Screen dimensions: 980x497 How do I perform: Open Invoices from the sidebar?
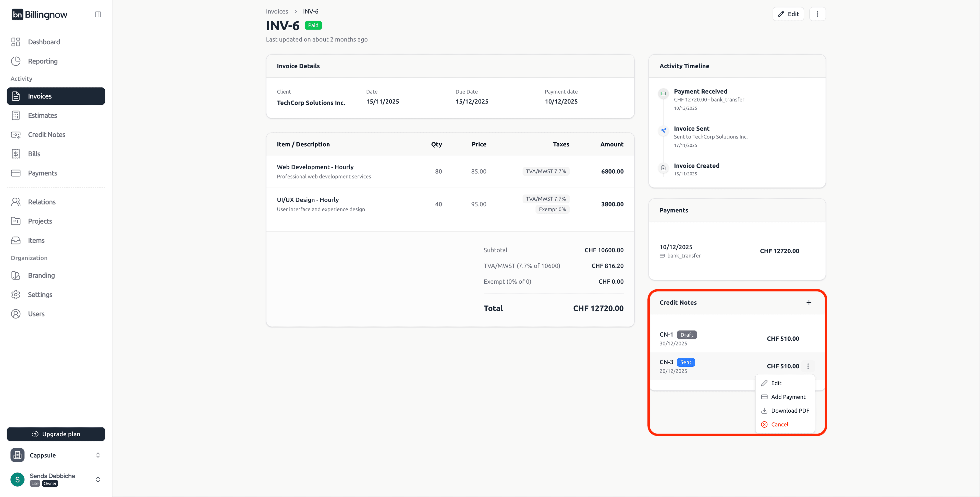pyautogui.click(x=40, y=96)
